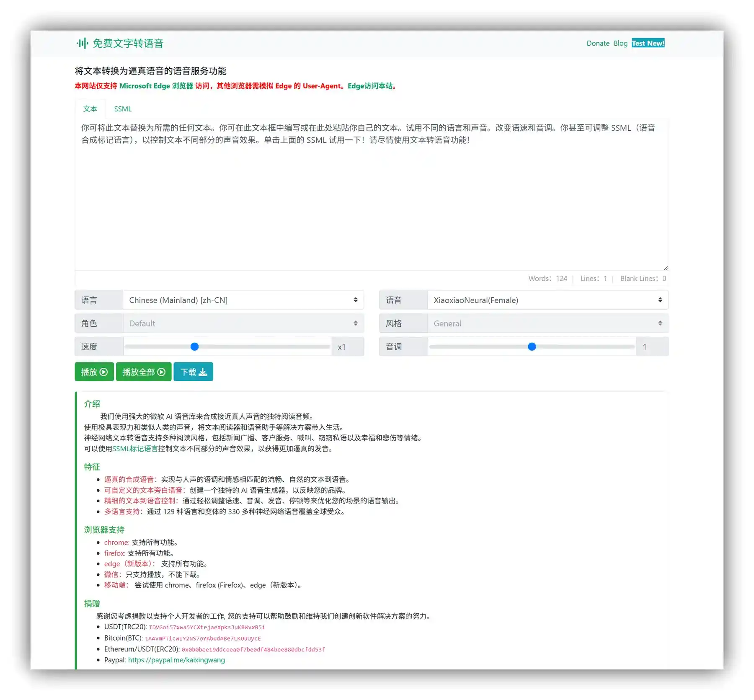Click the Test New! badge link
This screenshot has height=700, width=754.
[x=648, y=43]
